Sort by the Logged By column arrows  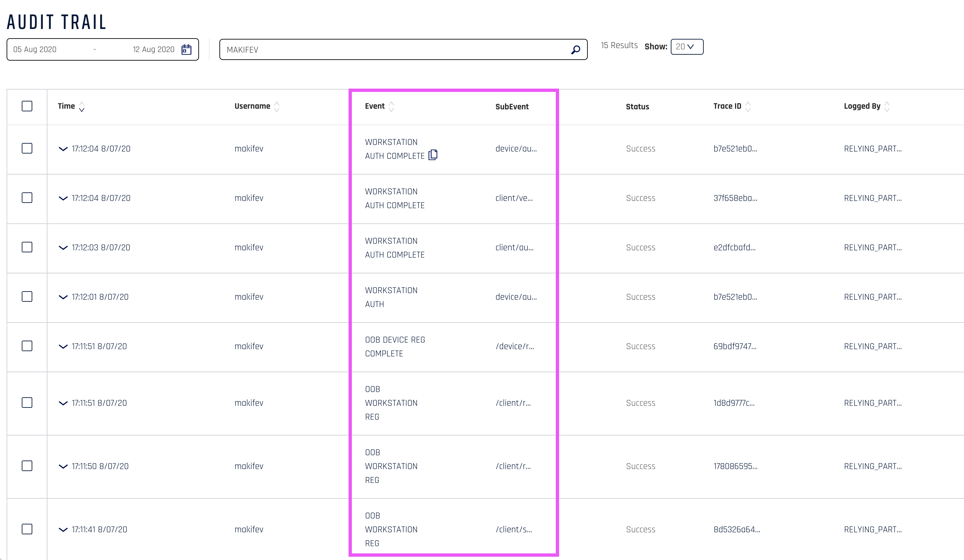click(887, 106)
